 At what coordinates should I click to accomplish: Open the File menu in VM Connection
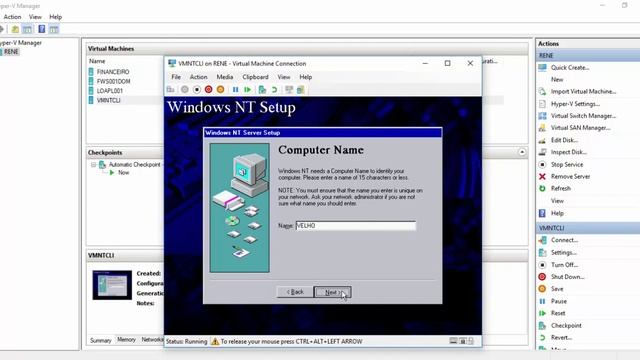pyautogui.click(x=176, y=77)
